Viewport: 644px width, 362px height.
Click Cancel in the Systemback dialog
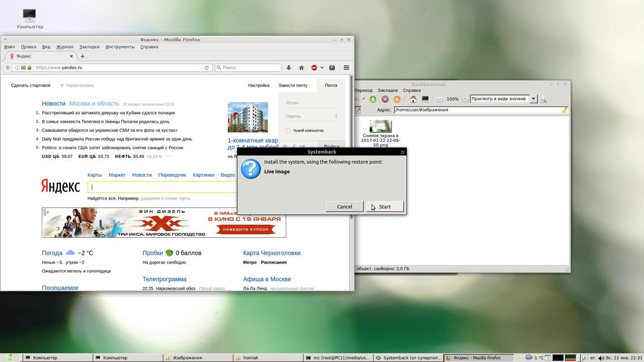click(345, 207)
